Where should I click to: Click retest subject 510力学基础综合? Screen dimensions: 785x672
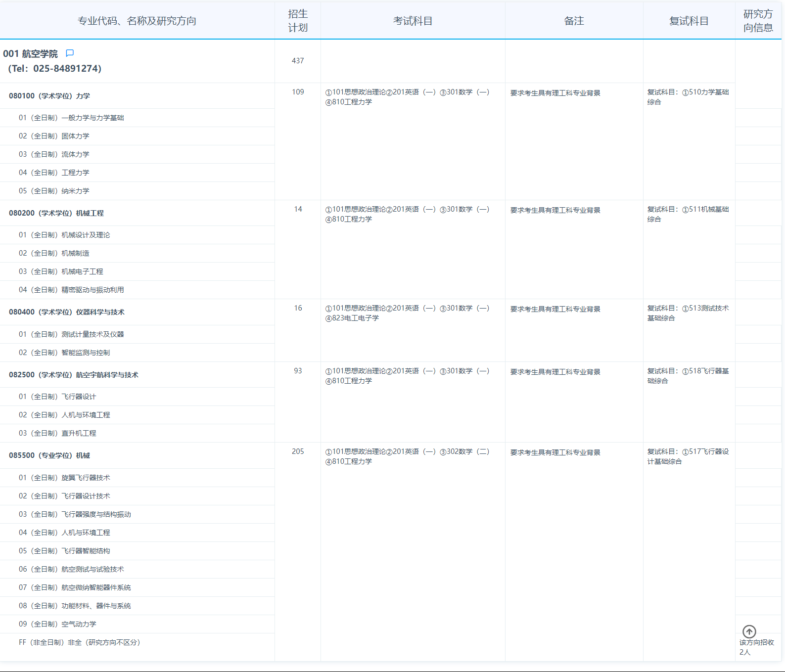coord(688,97)
